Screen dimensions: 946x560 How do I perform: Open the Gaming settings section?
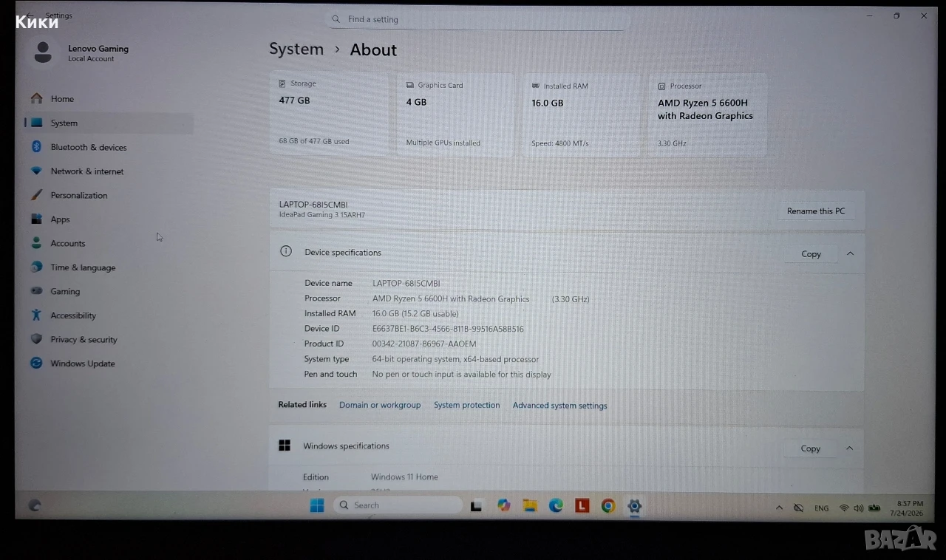tap(65, 291)
